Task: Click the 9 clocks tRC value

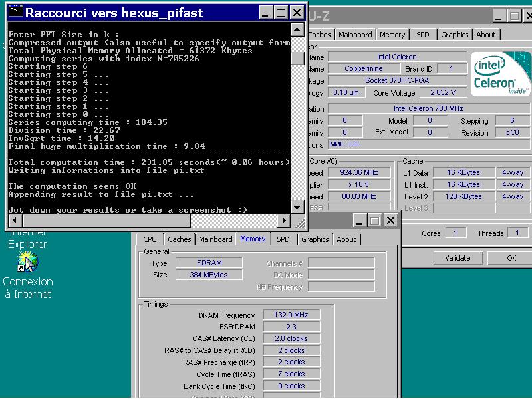Action: click(291, 386)
